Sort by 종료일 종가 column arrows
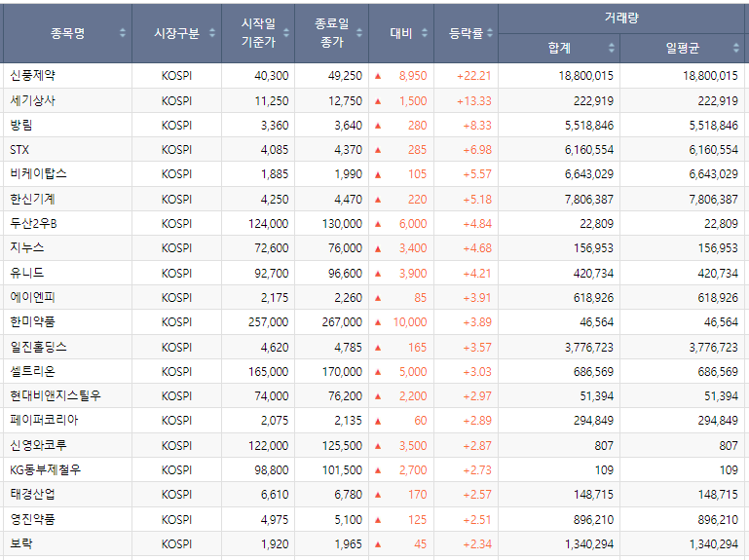 coord(359,33)
